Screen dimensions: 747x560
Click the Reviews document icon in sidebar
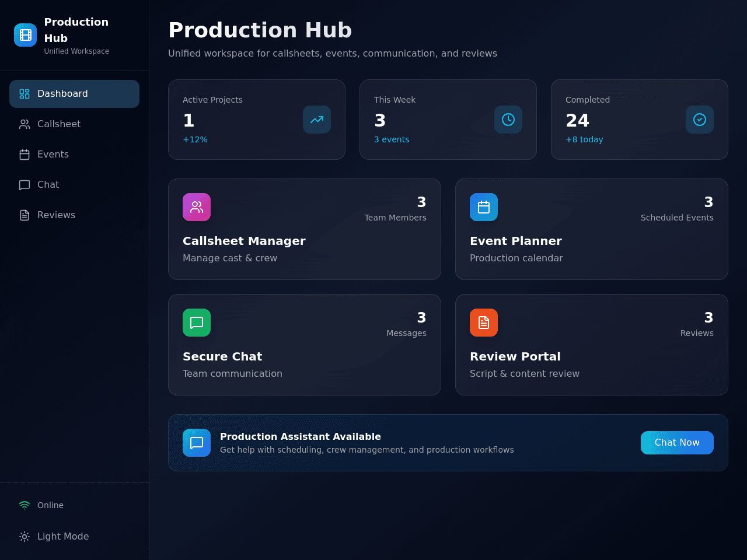click(x=25, y=215)
